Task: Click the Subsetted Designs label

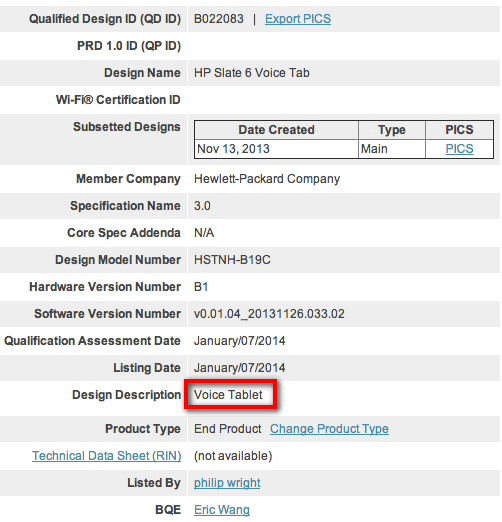Action: tap(127, 127)
